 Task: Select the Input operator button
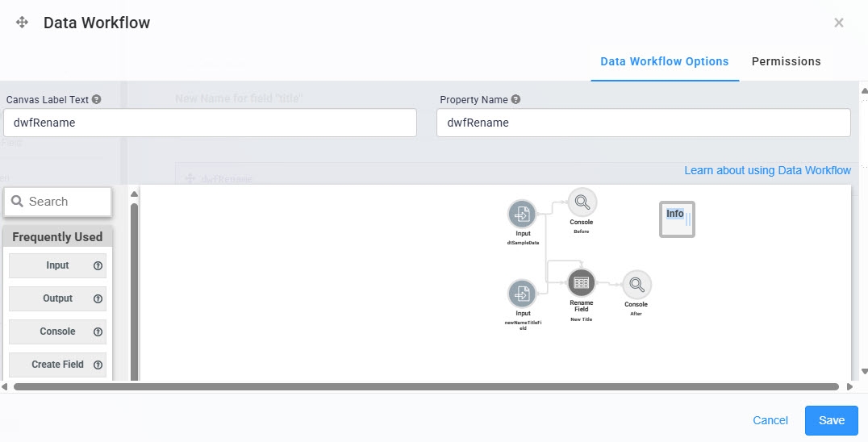click(57, 265)
